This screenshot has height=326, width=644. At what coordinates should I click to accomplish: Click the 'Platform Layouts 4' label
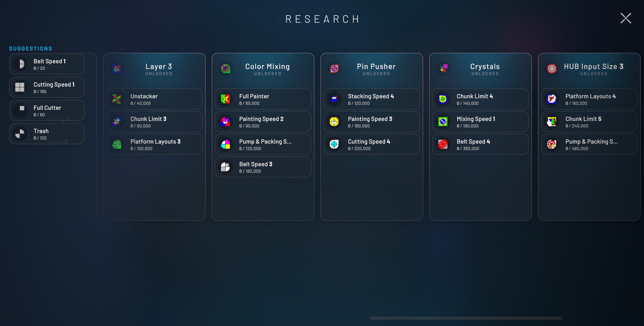pyautogui.click(x=591, y=97)
